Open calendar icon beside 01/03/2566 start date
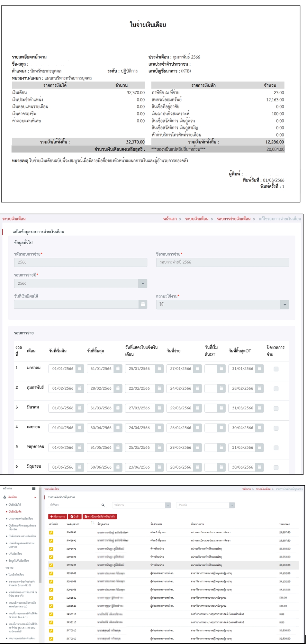This screenshot has height=644, width=307. pos(80,408)
